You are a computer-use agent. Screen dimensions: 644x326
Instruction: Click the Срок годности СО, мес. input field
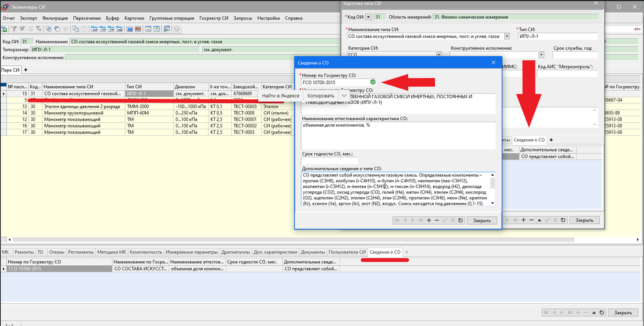tap(329, 161)
